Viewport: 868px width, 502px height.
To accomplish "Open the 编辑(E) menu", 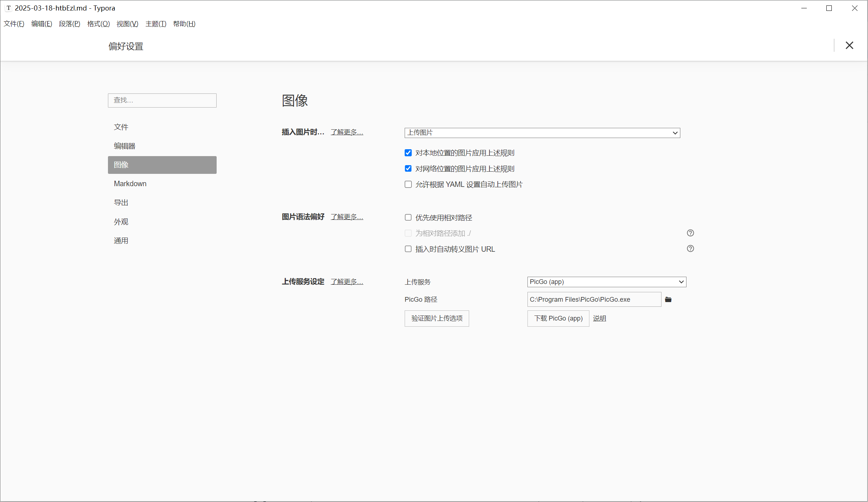I will click(x=42, y=24).
